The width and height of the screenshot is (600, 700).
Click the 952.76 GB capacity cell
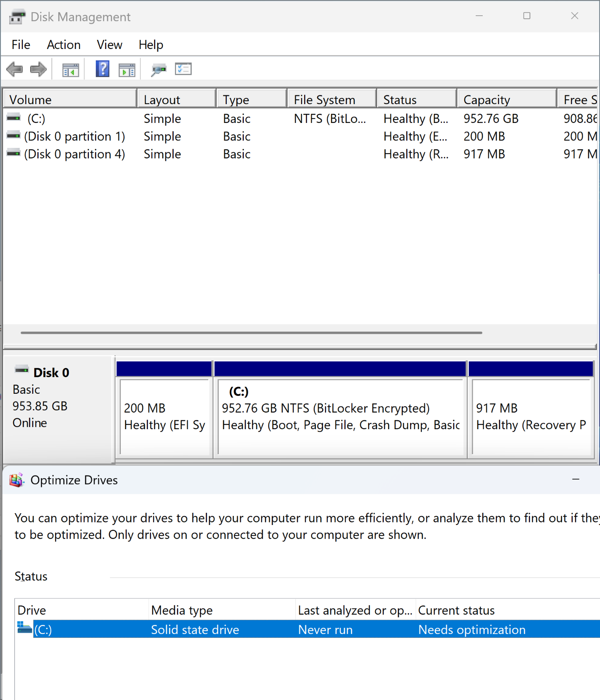coord(491,119)
